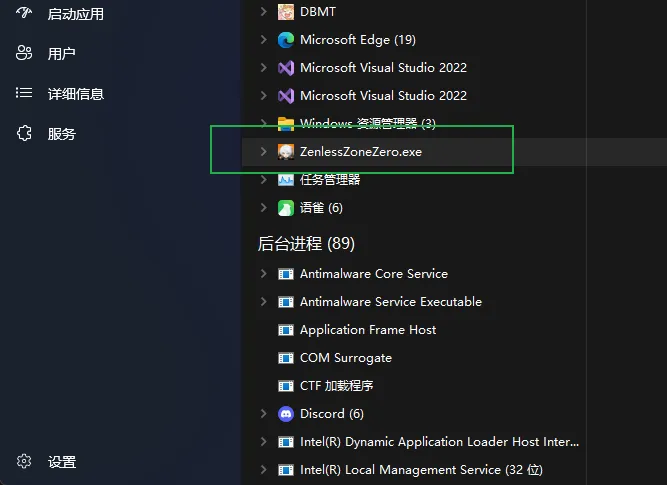667x485 pixels.
Task: Expand the Antimalware Service Executable entry
Action: point(264,302)
